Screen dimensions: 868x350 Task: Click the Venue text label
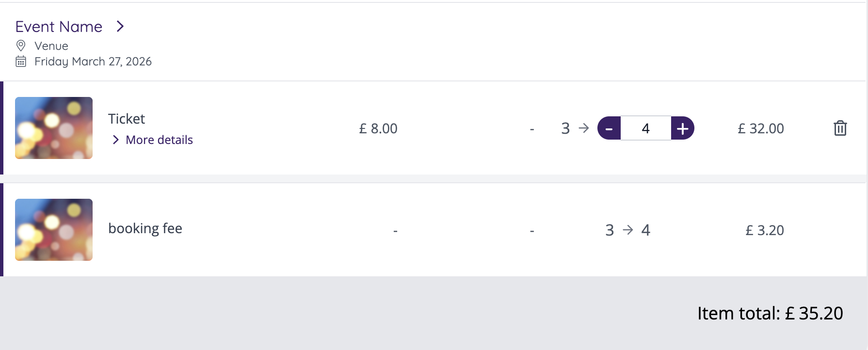point(51,46)
